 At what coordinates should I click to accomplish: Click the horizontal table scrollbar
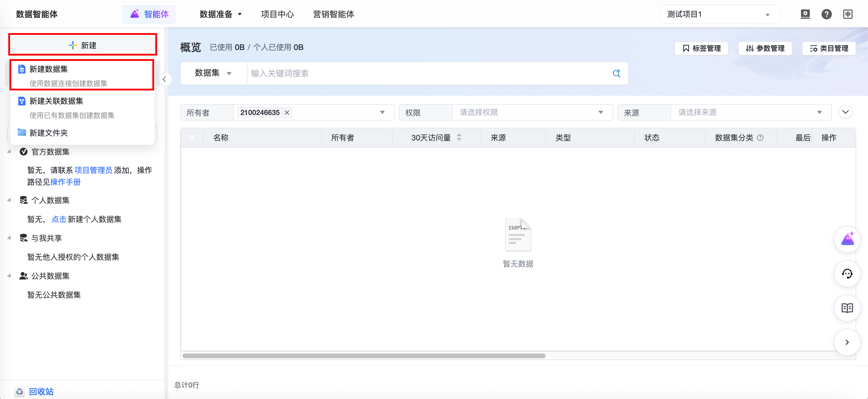click(x=364, y=356)
